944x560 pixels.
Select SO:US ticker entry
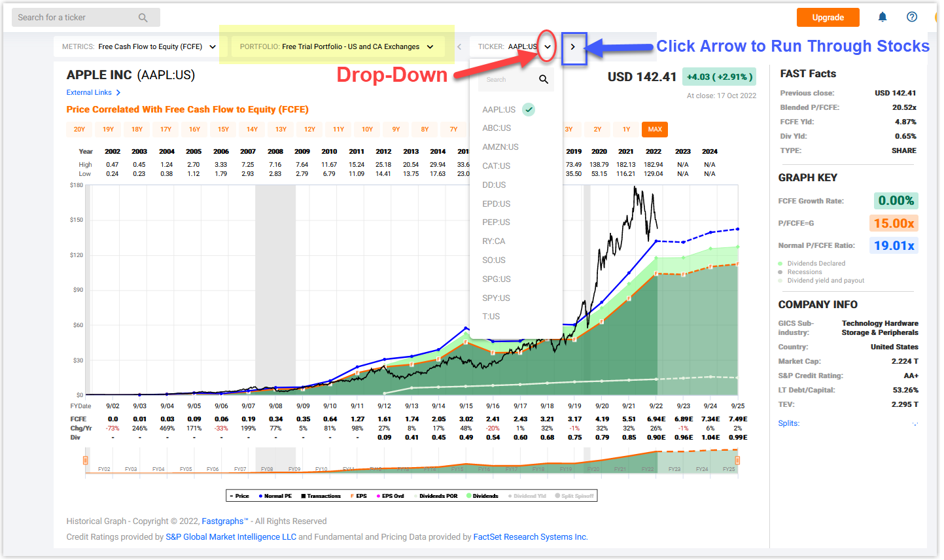(494, 260)
